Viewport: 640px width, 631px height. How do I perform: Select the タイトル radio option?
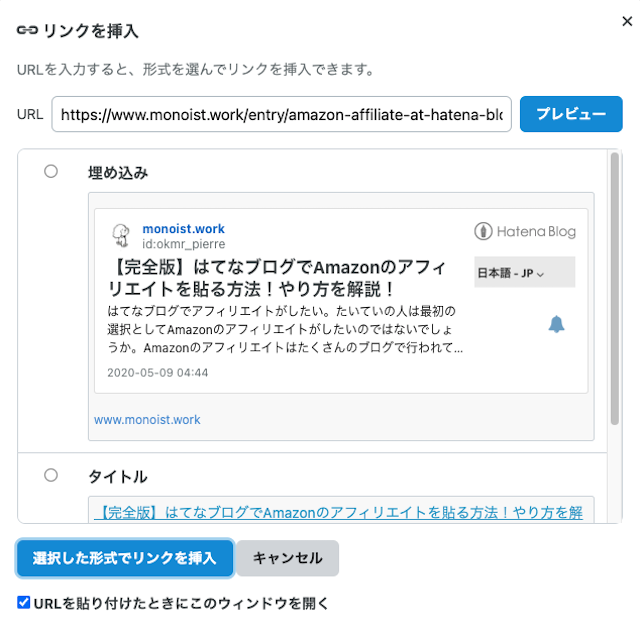pyautogui.click(x=51, y=475)
